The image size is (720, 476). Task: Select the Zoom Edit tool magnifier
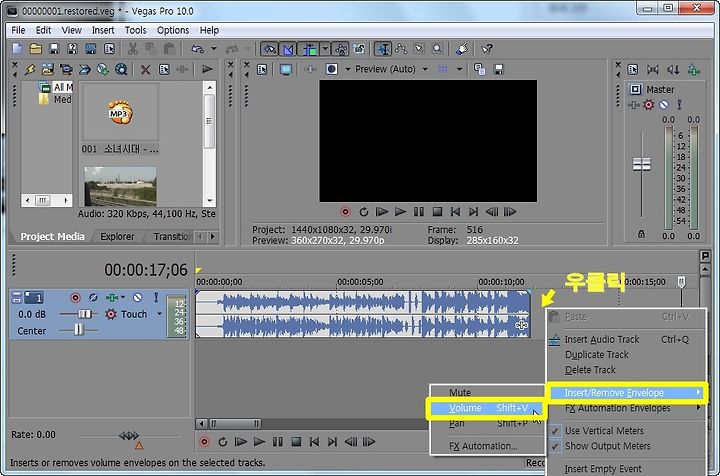coord(438,49)
